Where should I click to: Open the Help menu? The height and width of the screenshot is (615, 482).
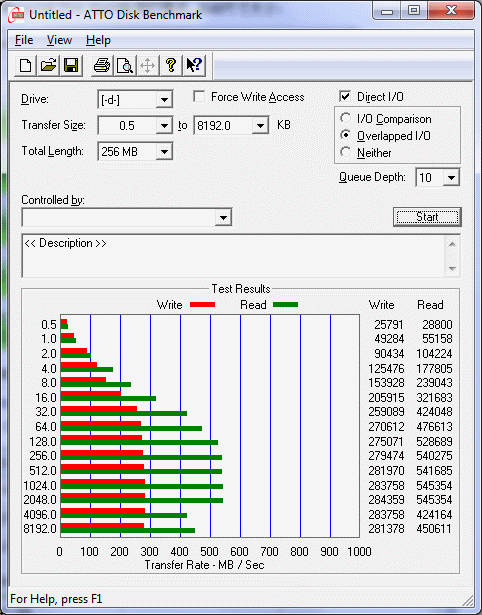(98, 40)
